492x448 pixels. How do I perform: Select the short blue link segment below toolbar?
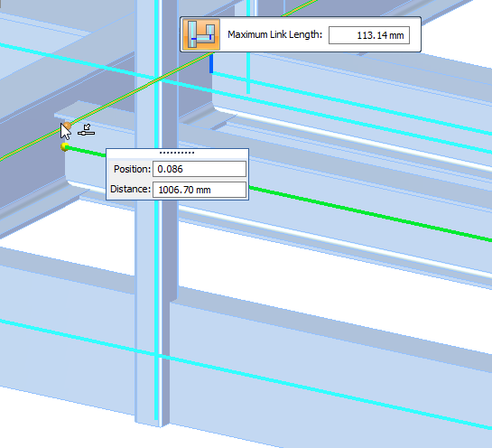pyautogui.click(x=211, y=64)
